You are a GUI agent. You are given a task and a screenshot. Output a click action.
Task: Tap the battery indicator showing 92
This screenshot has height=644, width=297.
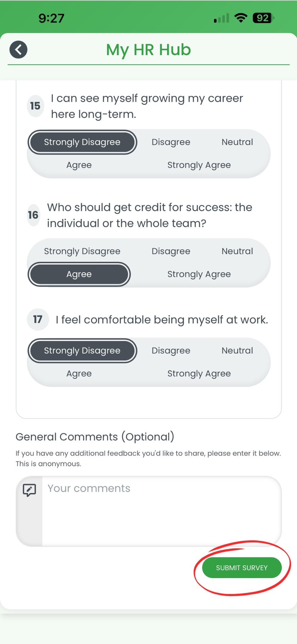click(262, 18)
